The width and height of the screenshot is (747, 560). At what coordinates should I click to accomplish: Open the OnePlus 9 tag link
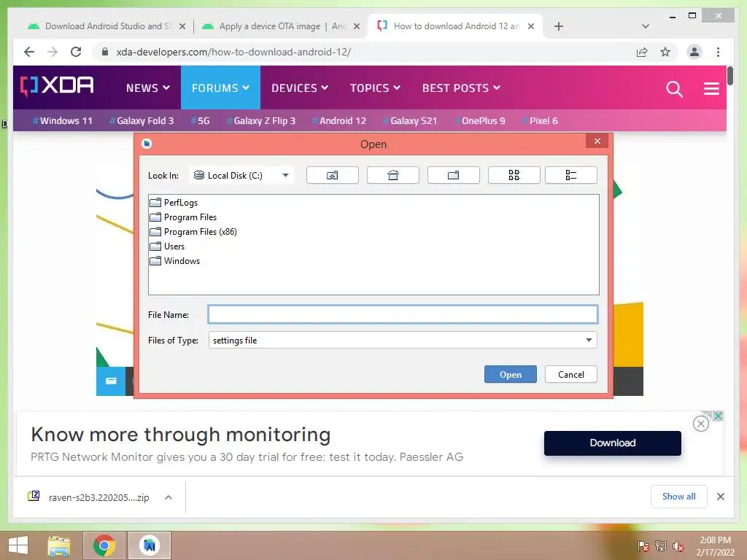coord(480,120)
